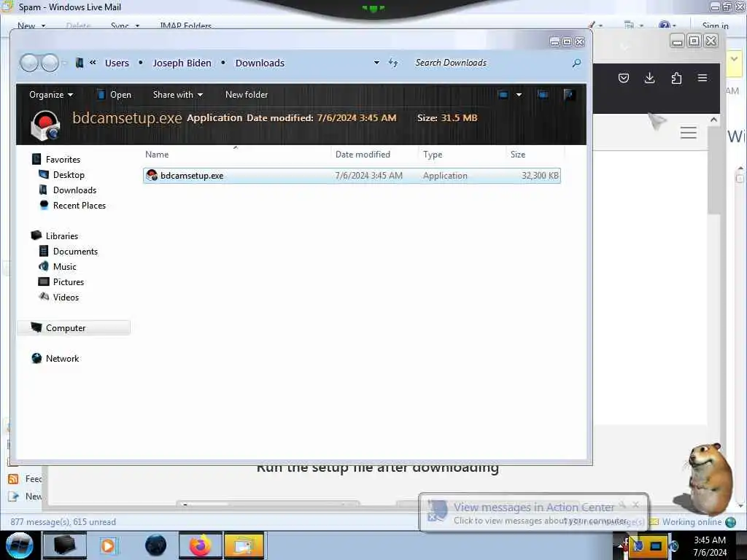Open the Documents library
Viewport: 747px width, 560px height.
coord(75,251)
